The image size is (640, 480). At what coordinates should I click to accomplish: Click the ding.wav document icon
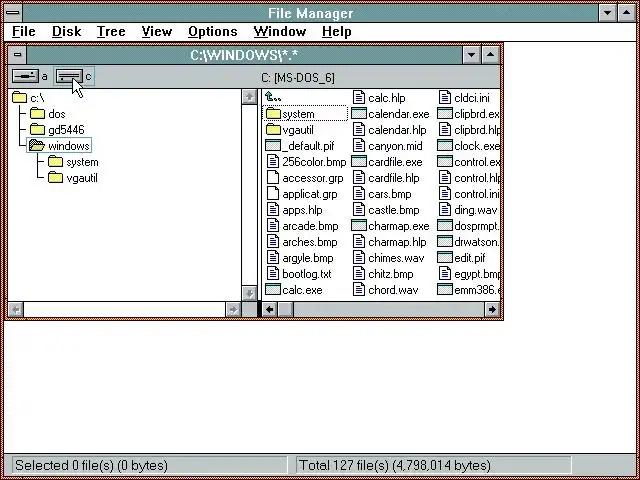pyautogui.click(x=445, y=210)
